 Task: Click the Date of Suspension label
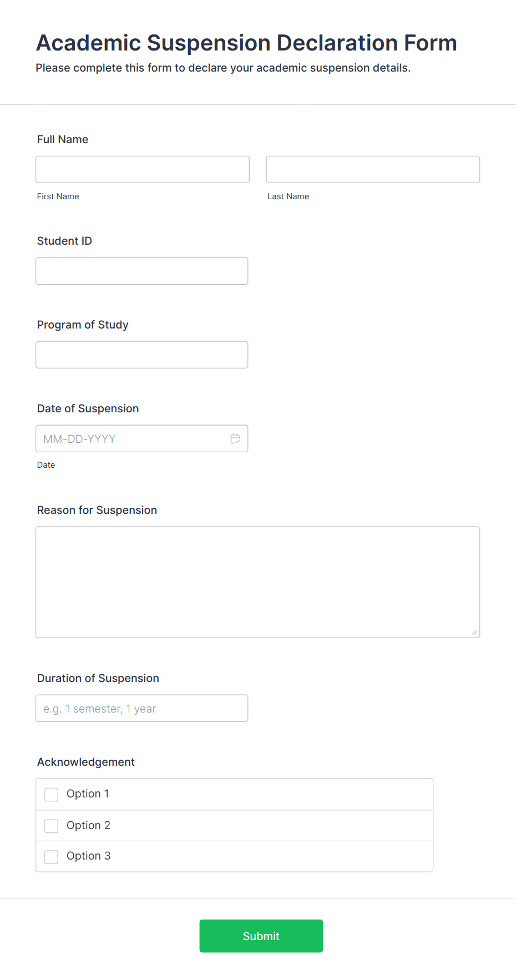88,408
